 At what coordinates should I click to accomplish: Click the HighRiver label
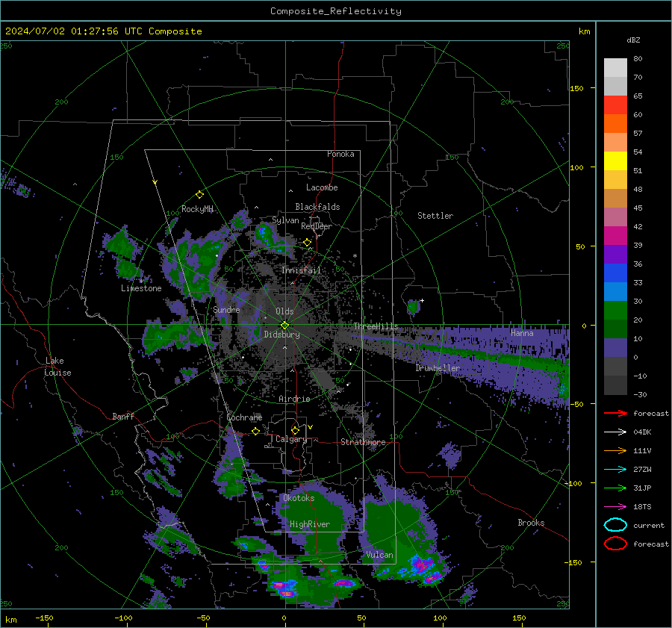(x=310, y=524)
